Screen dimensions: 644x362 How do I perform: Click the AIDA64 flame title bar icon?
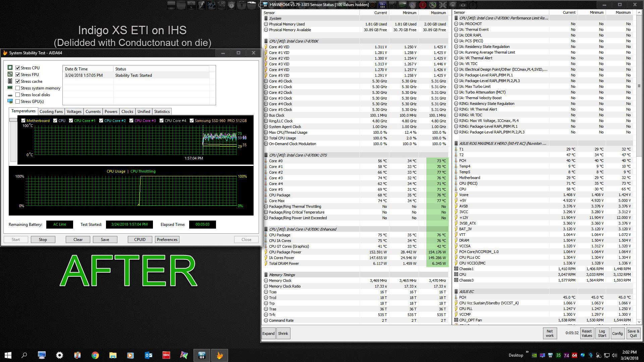coord(5,53)
